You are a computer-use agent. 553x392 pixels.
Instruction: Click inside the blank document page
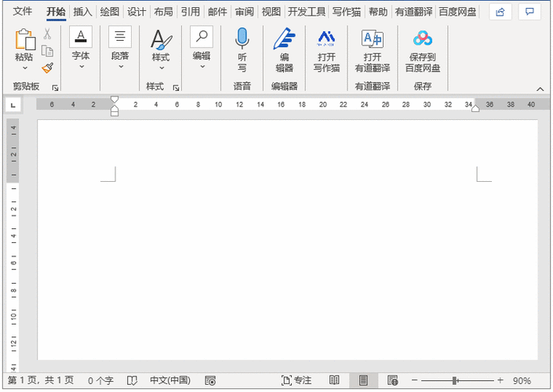287,240
